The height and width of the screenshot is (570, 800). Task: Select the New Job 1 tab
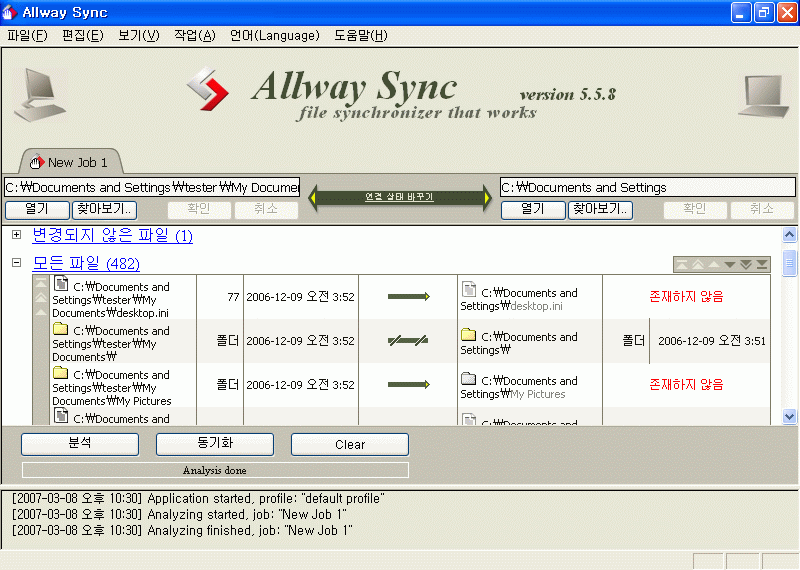pos(71,162)
